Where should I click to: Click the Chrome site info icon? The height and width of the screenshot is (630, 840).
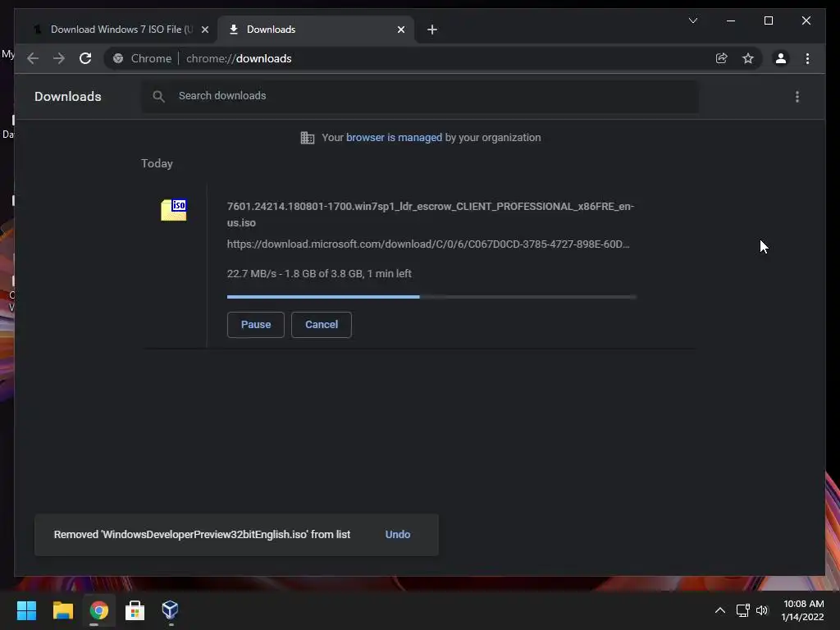[x=118, y=58]
